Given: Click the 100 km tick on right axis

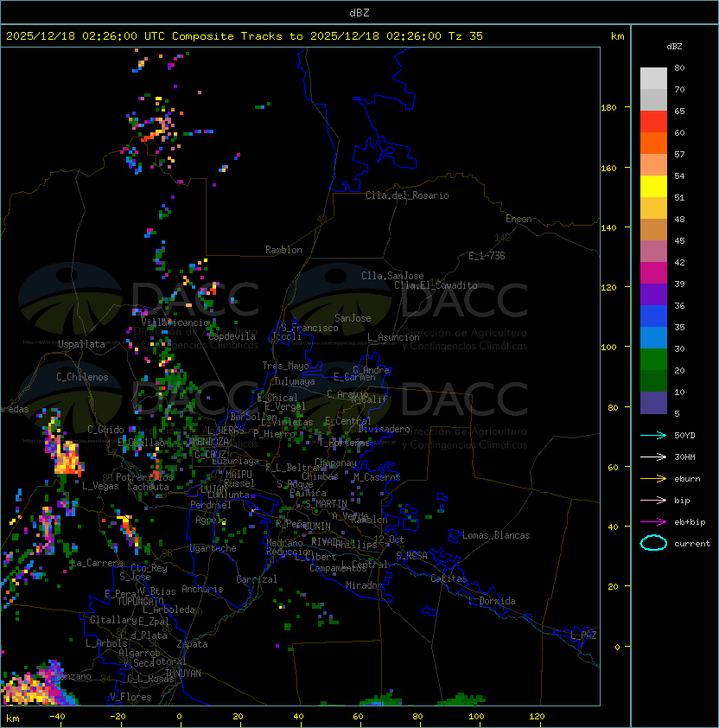Looking at the screenshot, I should (x=608, y=348).
